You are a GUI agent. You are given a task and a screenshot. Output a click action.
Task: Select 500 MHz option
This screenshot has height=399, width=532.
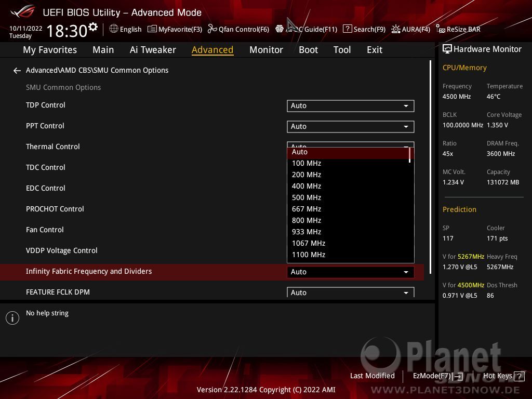pos(348,197)
